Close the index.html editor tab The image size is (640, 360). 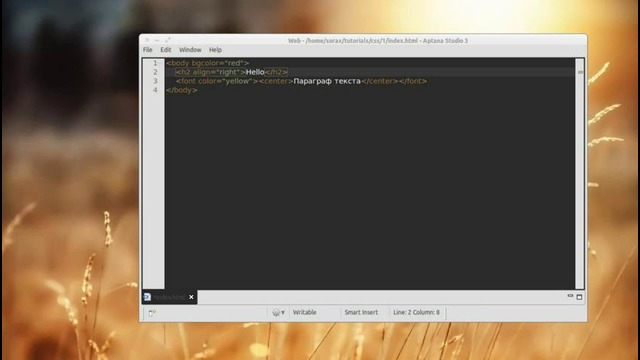pos(191,297)
